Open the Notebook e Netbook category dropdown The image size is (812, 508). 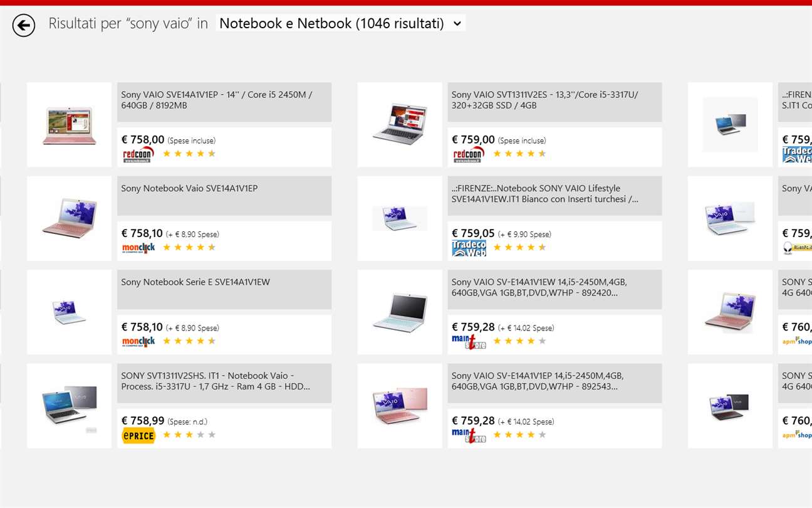click(x=340, y=23)
